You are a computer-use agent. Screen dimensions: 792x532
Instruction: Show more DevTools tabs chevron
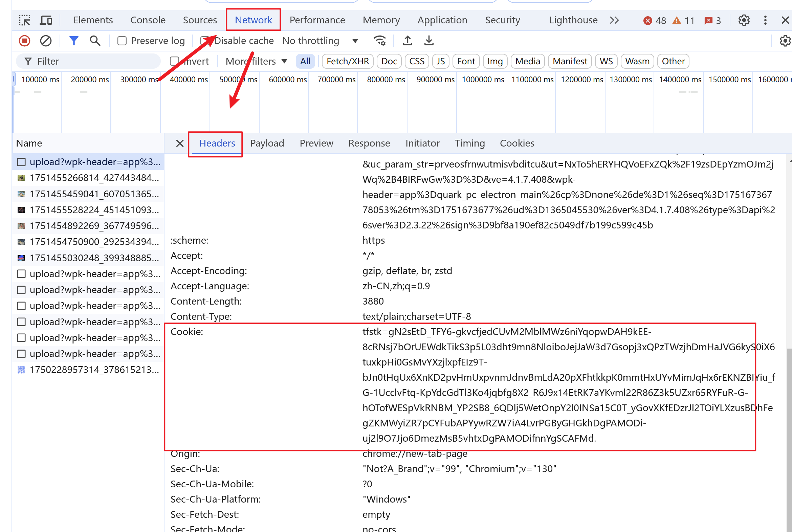tap(614, 20)
